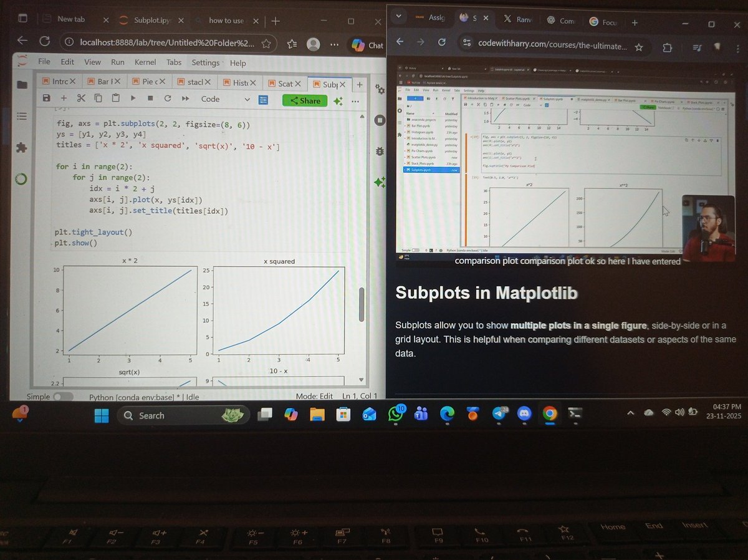Paste cell using the clipboard icon
748x560 pixels.
116,98
